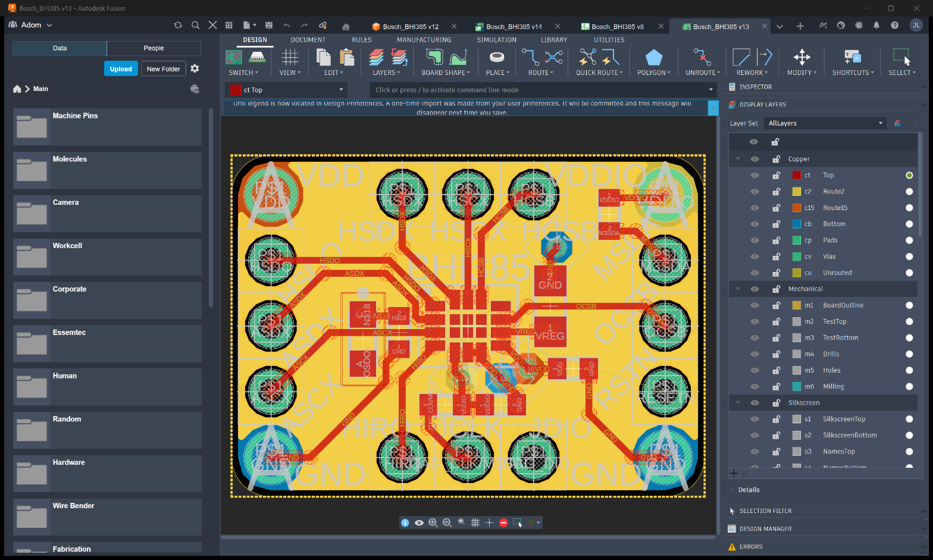Toggle visibility of SilkscreenTop layer
The width and height of the screenshot is (933, 560).
pyautogui.click(x=754, y=419)
